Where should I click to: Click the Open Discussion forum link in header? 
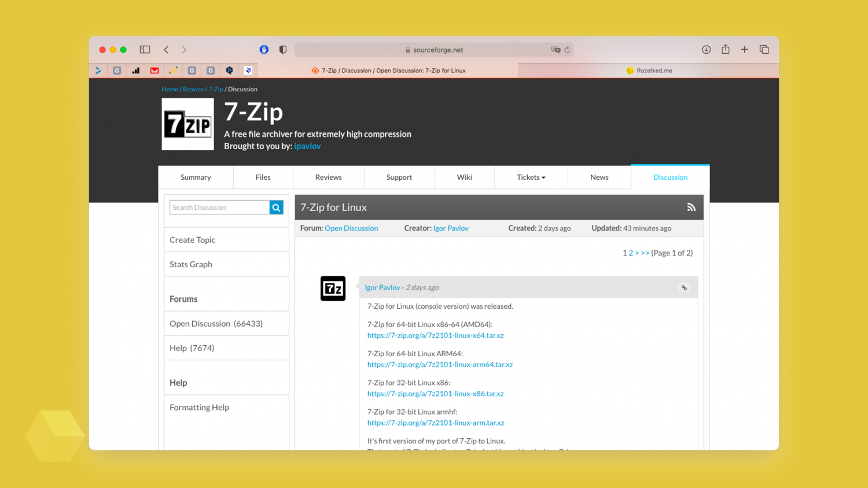pos(351,228)
